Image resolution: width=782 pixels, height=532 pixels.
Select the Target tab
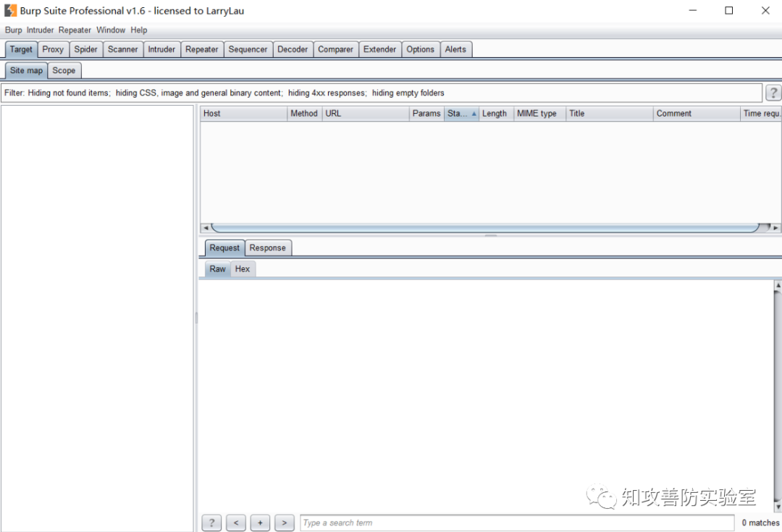21,49
